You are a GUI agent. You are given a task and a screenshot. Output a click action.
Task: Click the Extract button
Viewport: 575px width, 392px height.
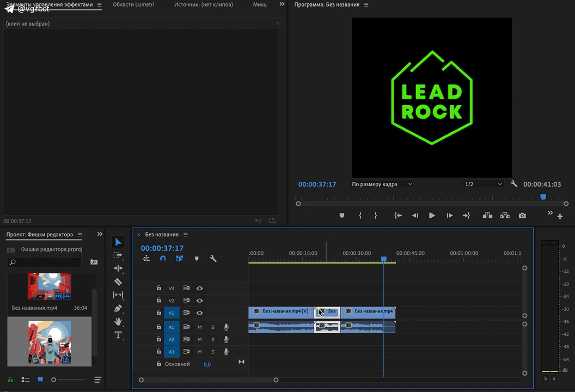point(505,216)
